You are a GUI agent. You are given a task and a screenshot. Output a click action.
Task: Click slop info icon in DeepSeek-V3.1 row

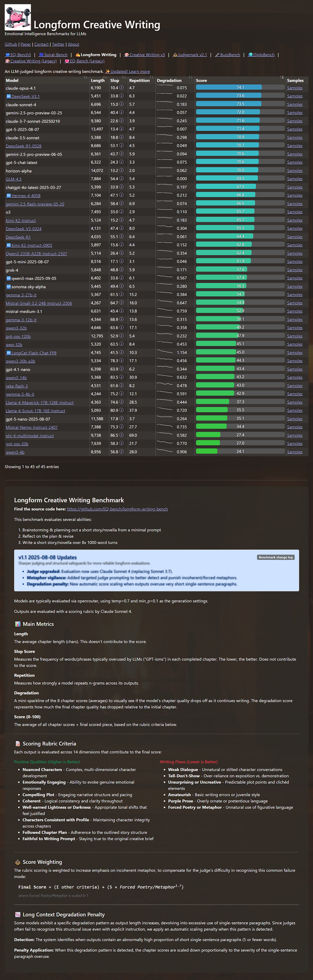tap(122, 96)
